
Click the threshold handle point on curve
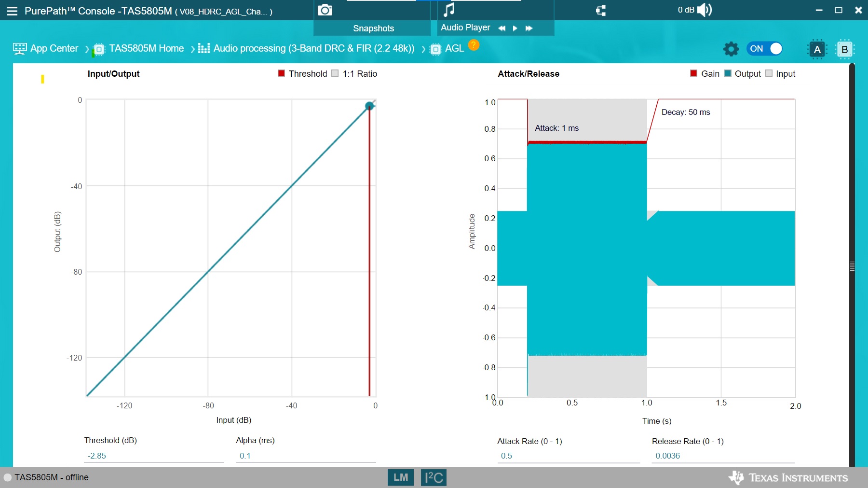(369, 106)
